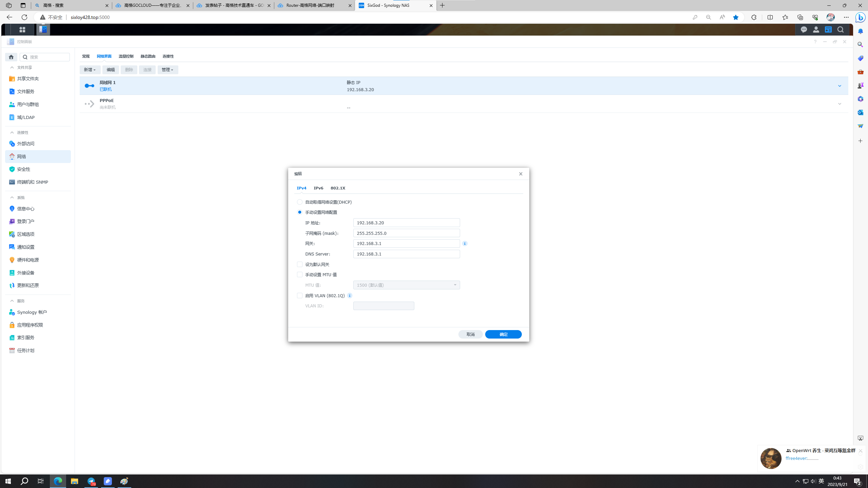Click the VLAN 802.1Q info icon
The width and height of the screenshot is (868, 488).
pyautogui.click(x=350, y=296)
